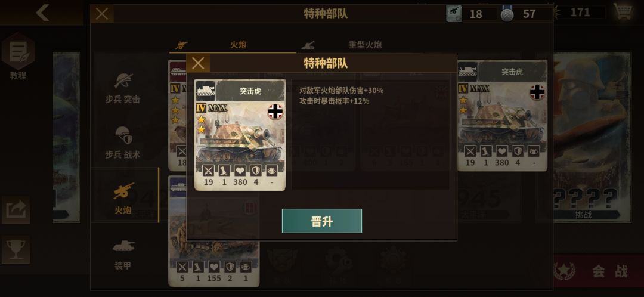Image resolution: width=644 pixels, height=297 pixels.
Task: Switch to the 重型火炮 tab
Action: click(365, 45)
